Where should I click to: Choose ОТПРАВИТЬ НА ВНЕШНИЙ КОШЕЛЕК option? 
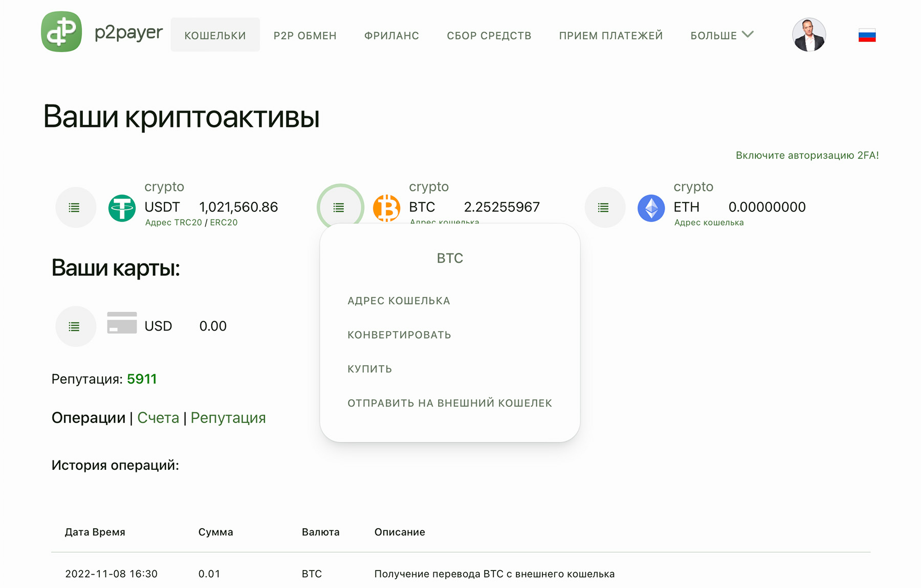(450, 403)
